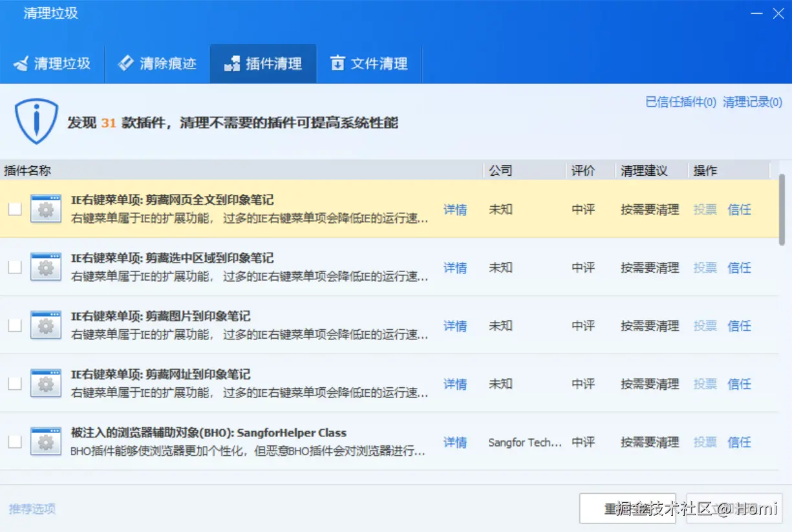Click 投票 in 剪藏选中区域到印象笔记 row
The image size is (792, 532).
(705, 268)
